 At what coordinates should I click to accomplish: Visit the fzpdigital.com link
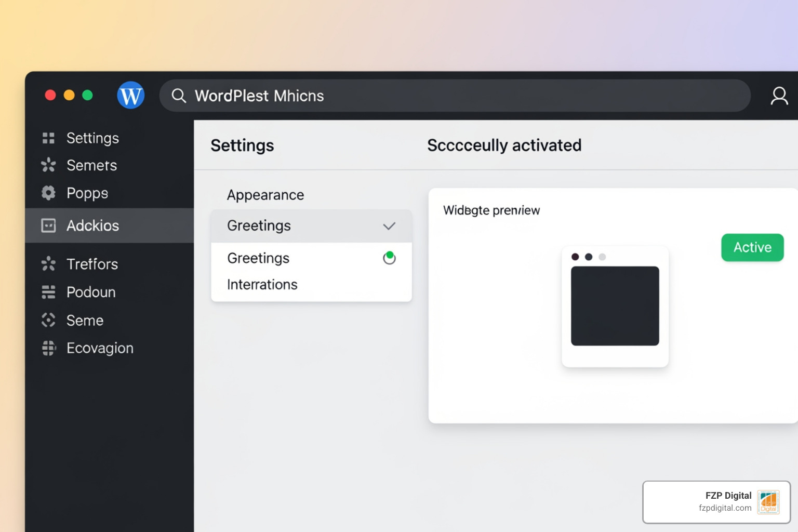[x=725, y=508]
